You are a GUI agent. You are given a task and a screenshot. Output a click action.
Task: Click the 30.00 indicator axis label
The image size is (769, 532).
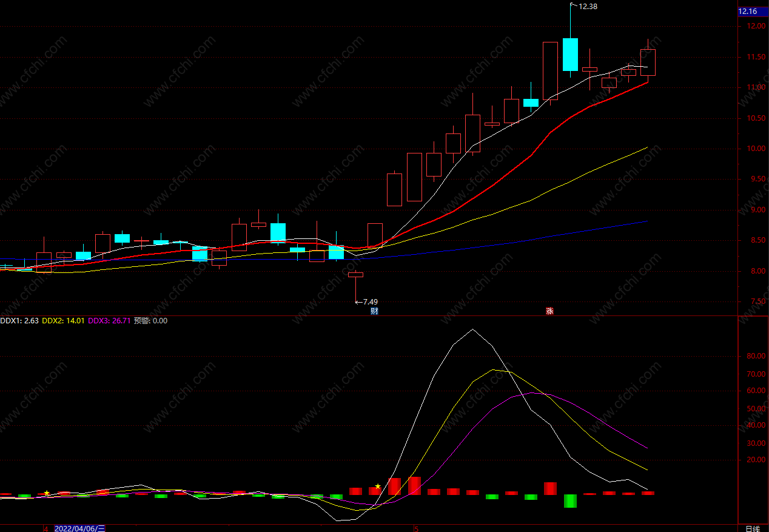pyautogui.click(x=756, y=443)
